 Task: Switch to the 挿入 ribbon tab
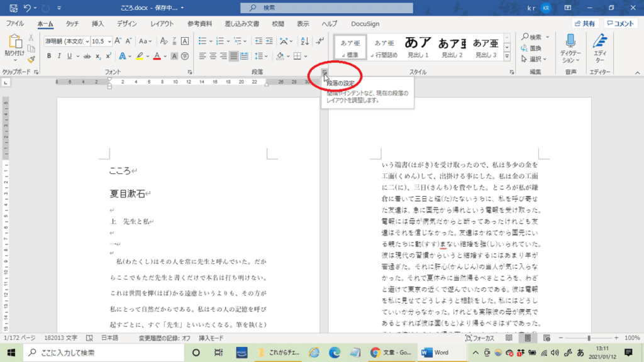(x=97, y=23)
